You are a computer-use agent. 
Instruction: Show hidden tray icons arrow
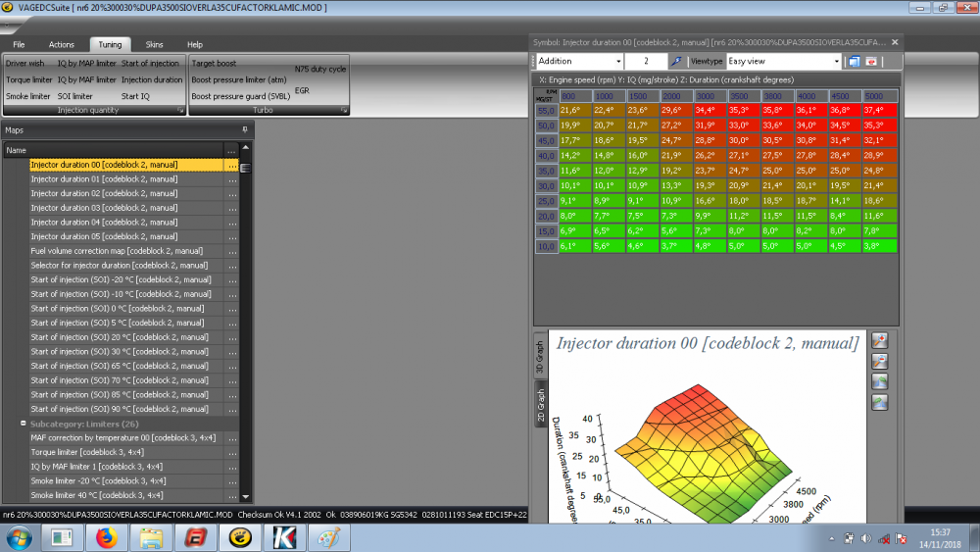tap(831, 538)
